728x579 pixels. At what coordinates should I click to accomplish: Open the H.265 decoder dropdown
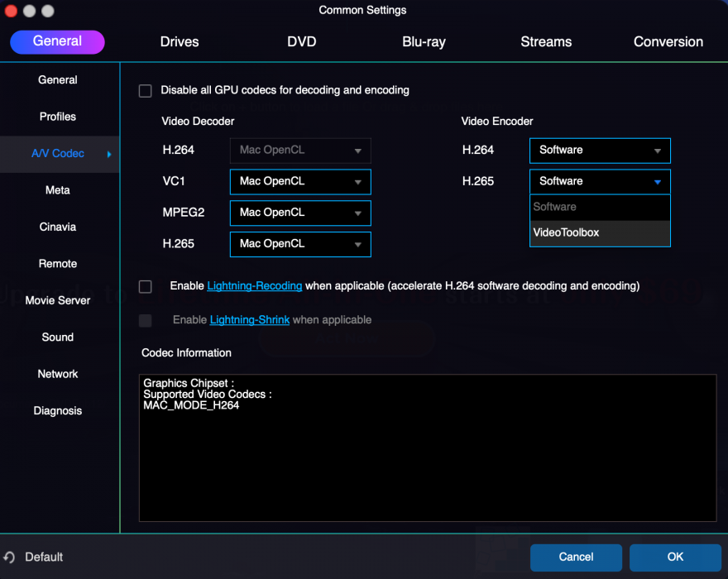tap(299, 245)
